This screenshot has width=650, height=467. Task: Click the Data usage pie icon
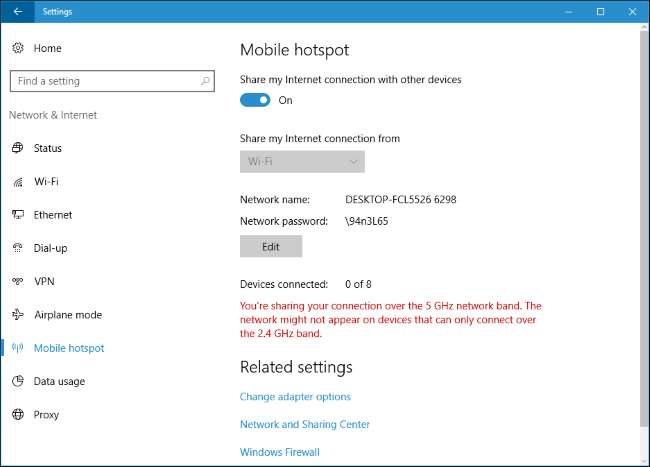pyautogui.click(x=18, y=381)
